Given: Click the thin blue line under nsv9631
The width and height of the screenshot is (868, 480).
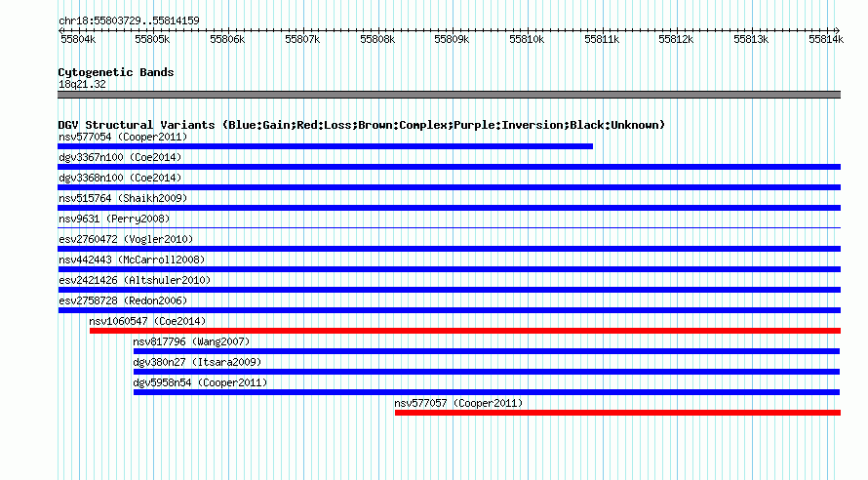Looking at the screenshot, I should click(449, 227).
